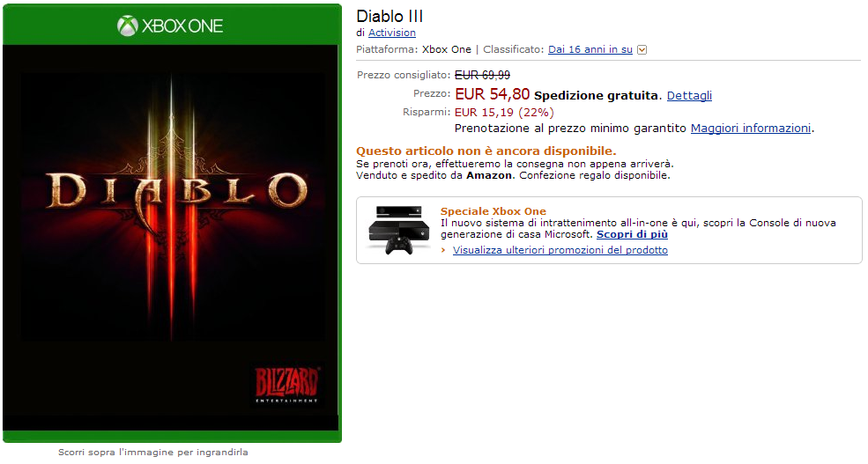
Task: Click the struck-through EUR 69,99 price
Action: (482, 75)
